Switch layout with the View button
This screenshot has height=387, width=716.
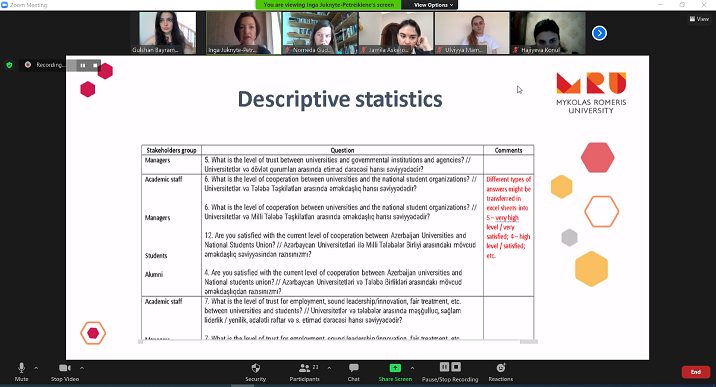(699, 19)
